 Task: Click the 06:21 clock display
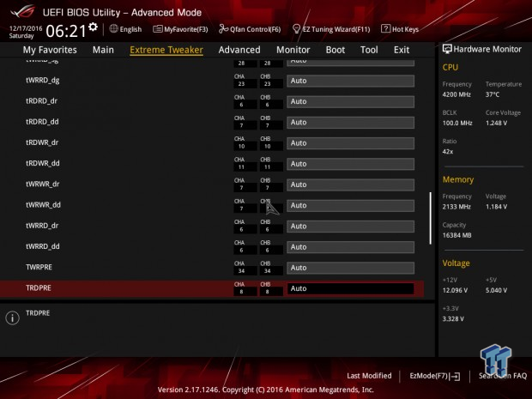coord(66,31)
